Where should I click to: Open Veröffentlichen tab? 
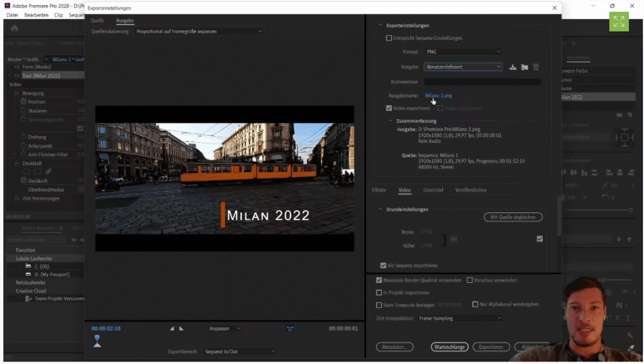(470, 190)
